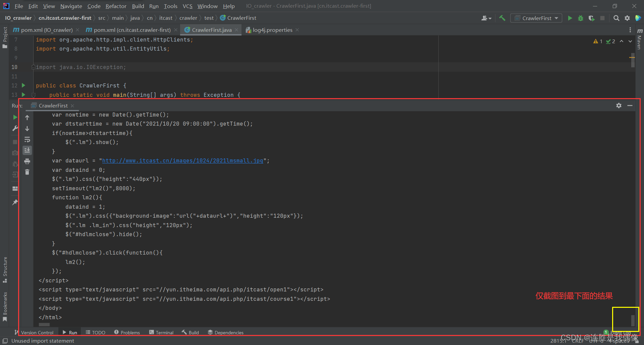This screenshot has width=644, height=345.
Task: Run with coverage shield icon
Action: [592, 18]
